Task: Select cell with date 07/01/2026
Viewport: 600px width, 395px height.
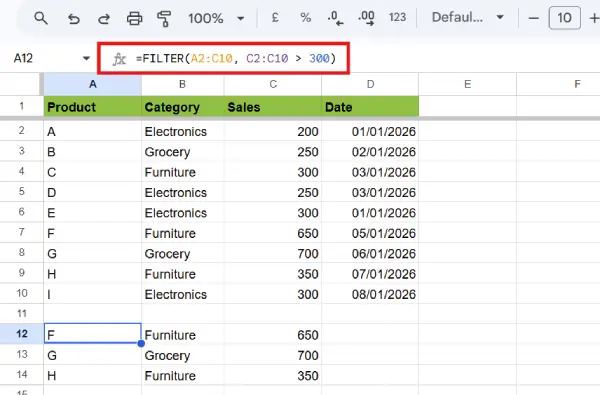Action: coord(370,274)
